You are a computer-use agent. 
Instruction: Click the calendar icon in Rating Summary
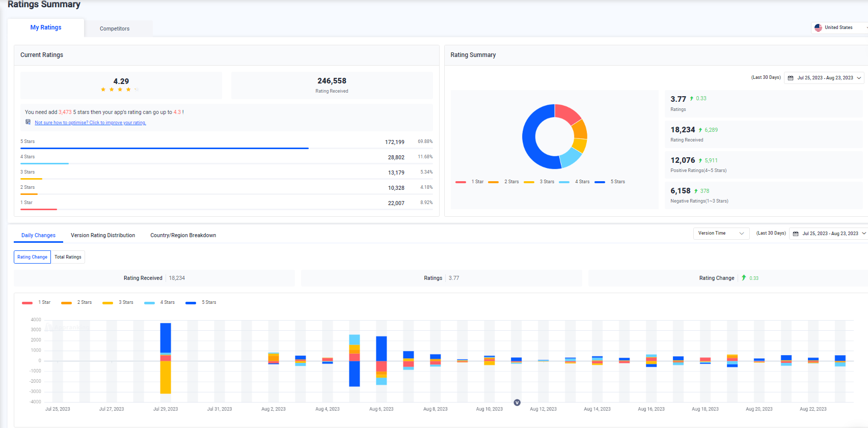click(x=791, y=78)
